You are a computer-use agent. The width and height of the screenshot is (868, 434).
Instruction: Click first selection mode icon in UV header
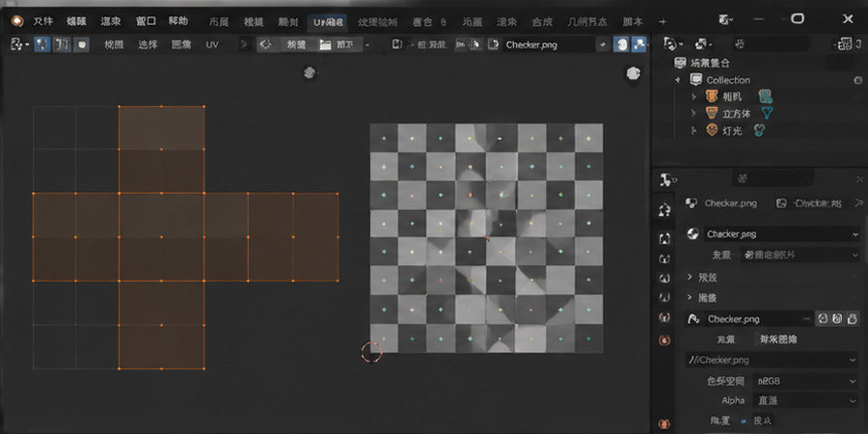[42, 44]
